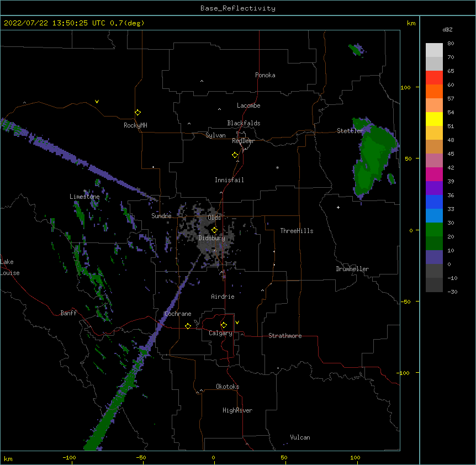Click the yellow marker south of Cochrane
This screenshot has height=465, width=476.
pos(188,326)
